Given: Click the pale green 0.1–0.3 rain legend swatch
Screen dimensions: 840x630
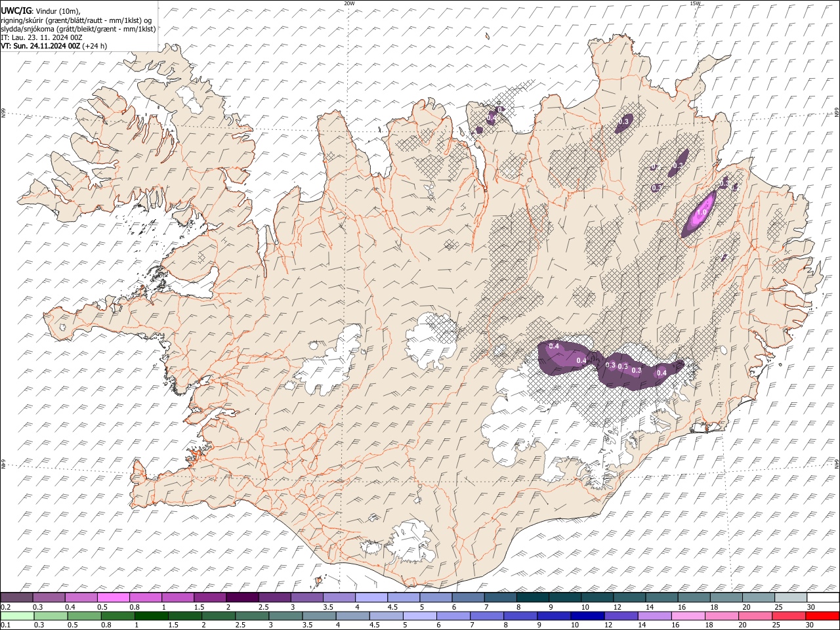Looking at the screenshot, I should click(x=17, y=616).
